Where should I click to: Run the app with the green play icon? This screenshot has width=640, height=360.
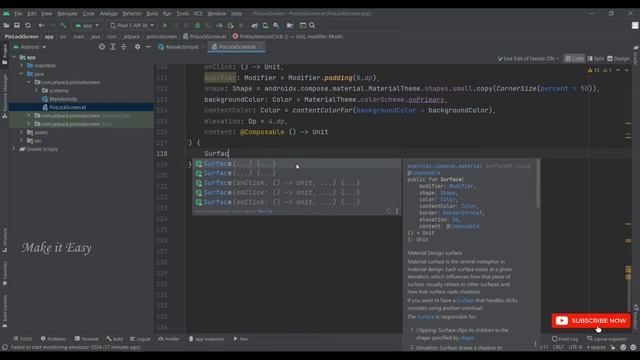pyautogui.click(x=165, y=25)
